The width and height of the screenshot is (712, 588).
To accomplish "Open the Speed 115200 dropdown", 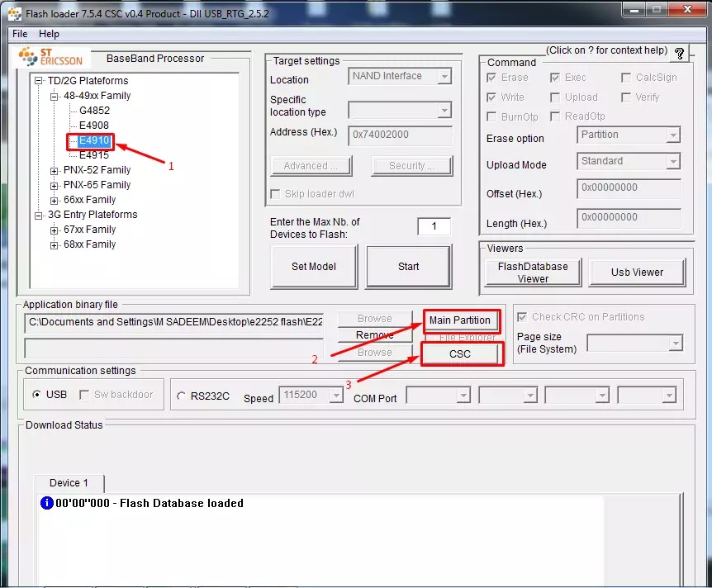I will click(311, 395).
